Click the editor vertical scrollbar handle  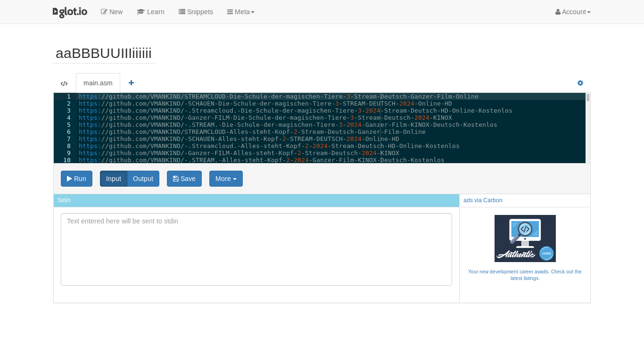(588, 98)
